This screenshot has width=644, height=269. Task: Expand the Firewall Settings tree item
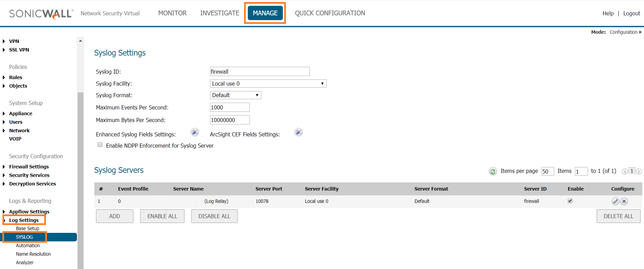tap(4, 167)
